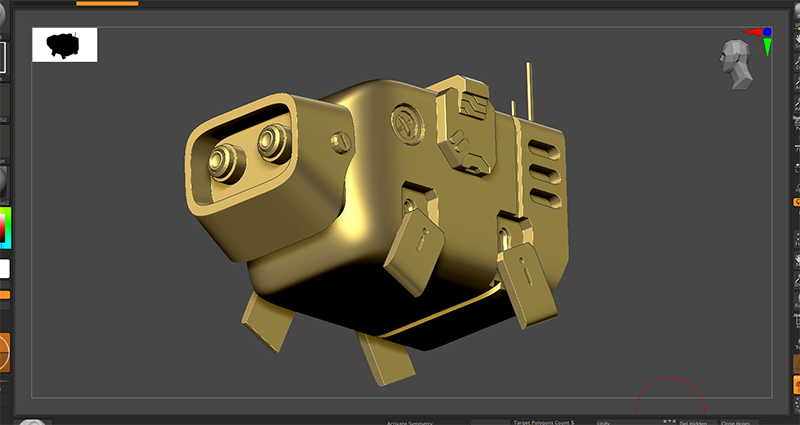This screenshot has height=425, width=800.
Task: Pick a hue in the left color picker
Action: click(4, 227)
